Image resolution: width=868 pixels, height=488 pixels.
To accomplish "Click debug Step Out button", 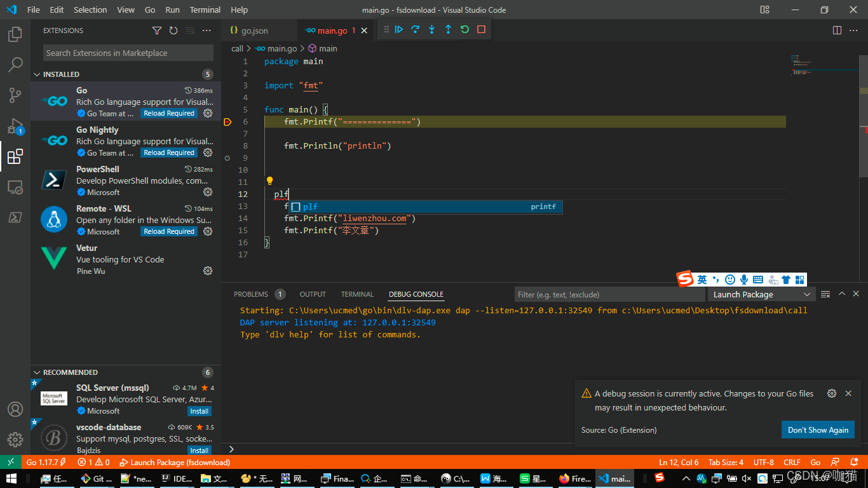I will tap(448, 29).
